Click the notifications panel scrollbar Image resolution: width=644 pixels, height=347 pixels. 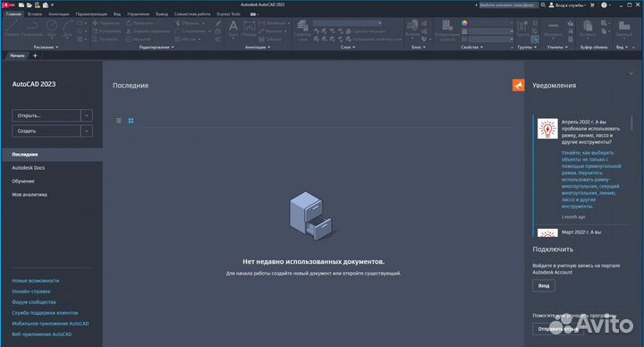point(631,123)
